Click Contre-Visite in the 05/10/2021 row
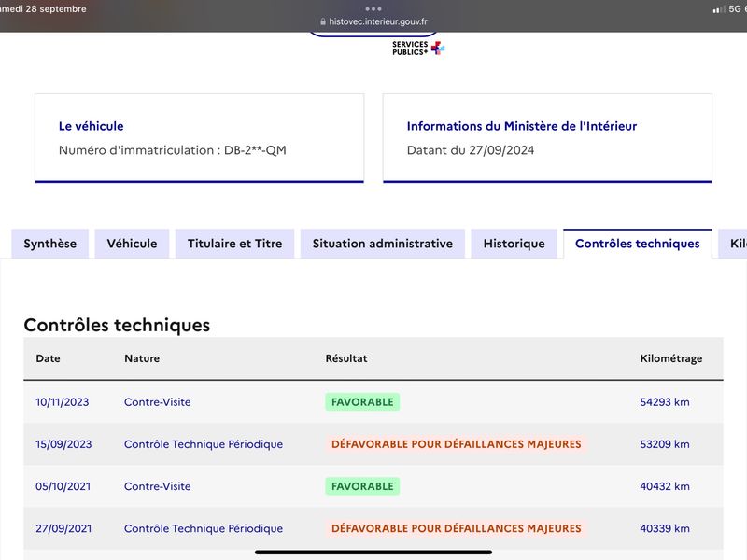 (x=157, y=486)
